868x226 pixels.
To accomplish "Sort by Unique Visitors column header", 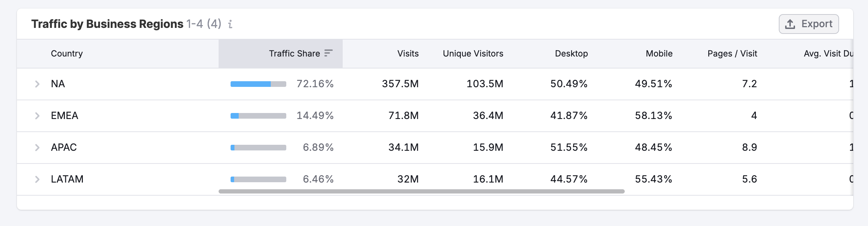I will coord(473,54).
